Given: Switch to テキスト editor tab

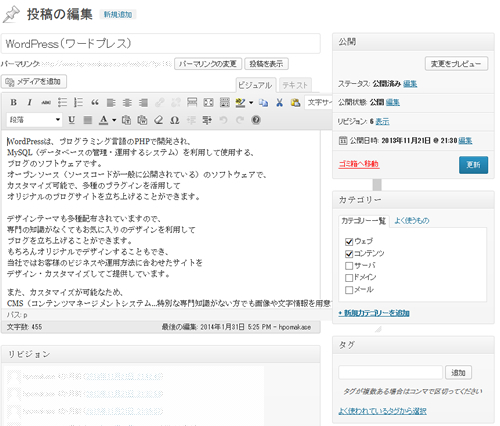Looking at the screenshot, I should [295, 85].
